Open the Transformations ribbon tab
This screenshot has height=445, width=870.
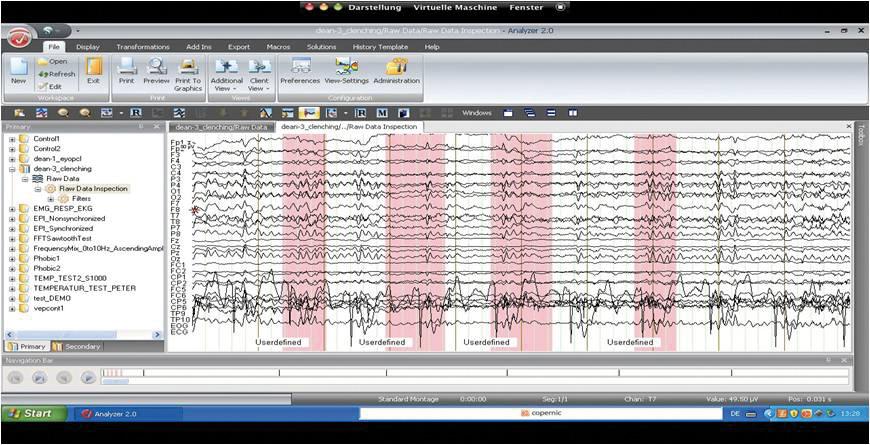pyautogui.click(x=143, y=47)
